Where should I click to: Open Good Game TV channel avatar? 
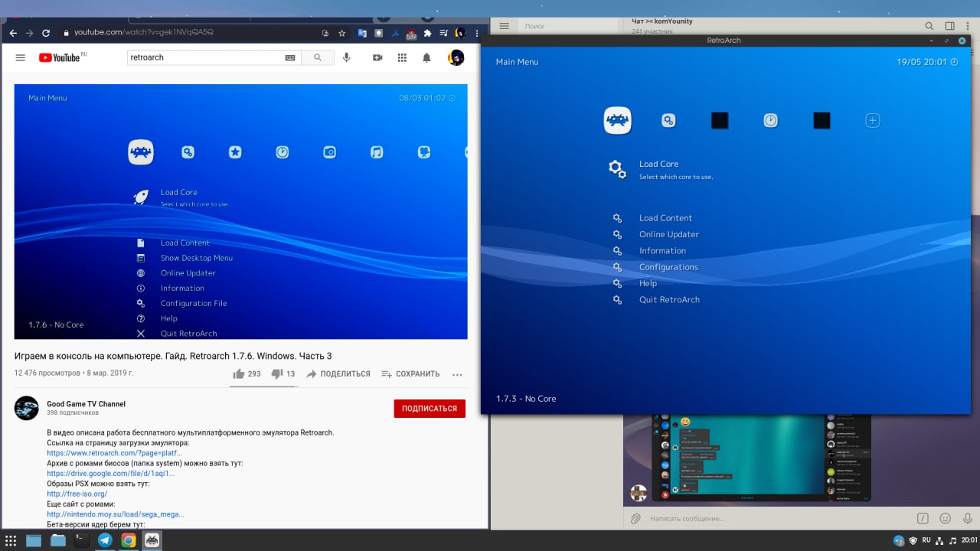(x=26, y=409)
